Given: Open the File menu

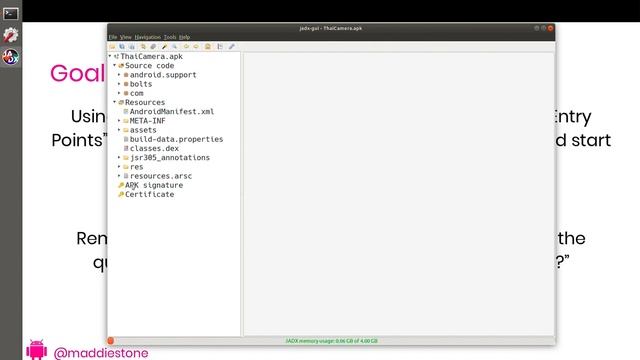Looking at the screenshot, I should [113, 37].
